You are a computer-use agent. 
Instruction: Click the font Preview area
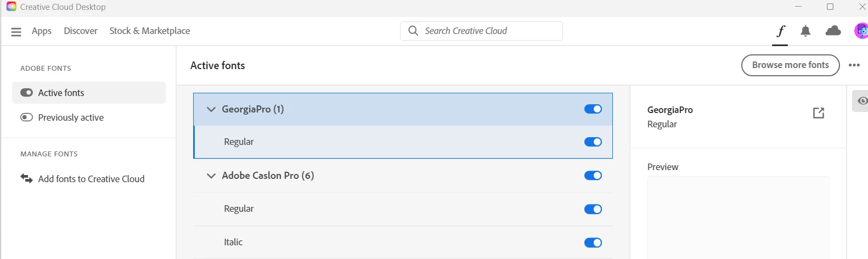[x=738, y=218]
